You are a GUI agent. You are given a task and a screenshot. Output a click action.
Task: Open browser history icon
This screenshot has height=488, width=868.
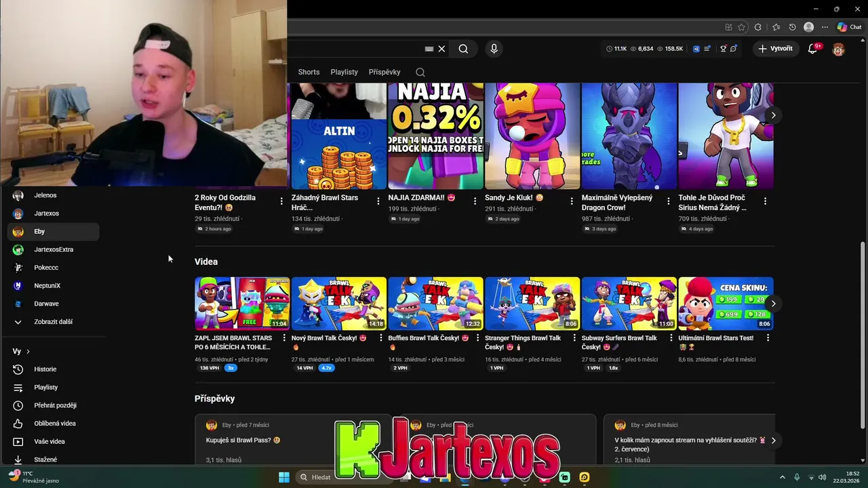(792, 27)
